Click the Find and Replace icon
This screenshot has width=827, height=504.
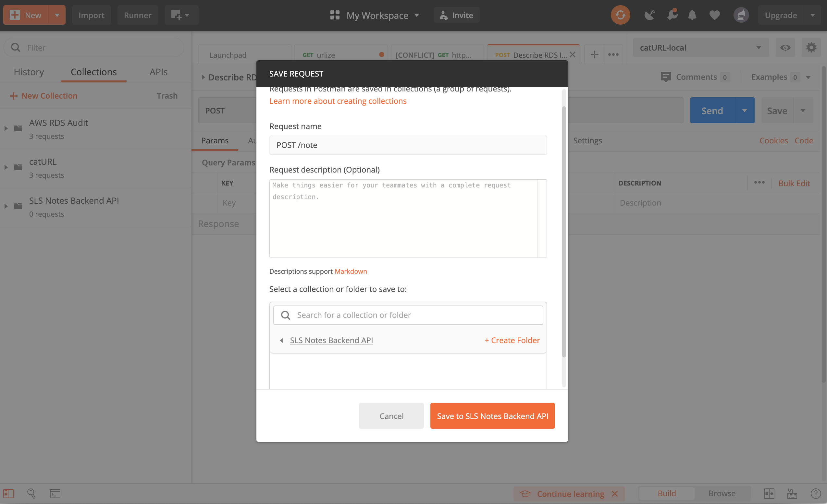pos(31,493)
